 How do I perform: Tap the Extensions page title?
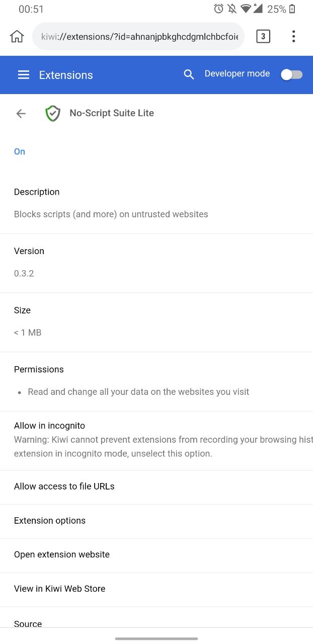[66, 75]
